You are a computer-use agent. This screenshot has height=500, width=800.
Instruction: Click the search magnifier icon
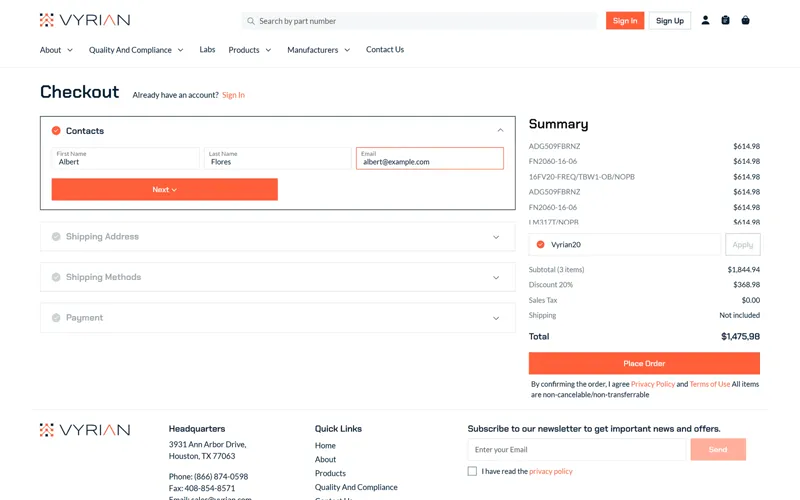click(x=251, y=21)
